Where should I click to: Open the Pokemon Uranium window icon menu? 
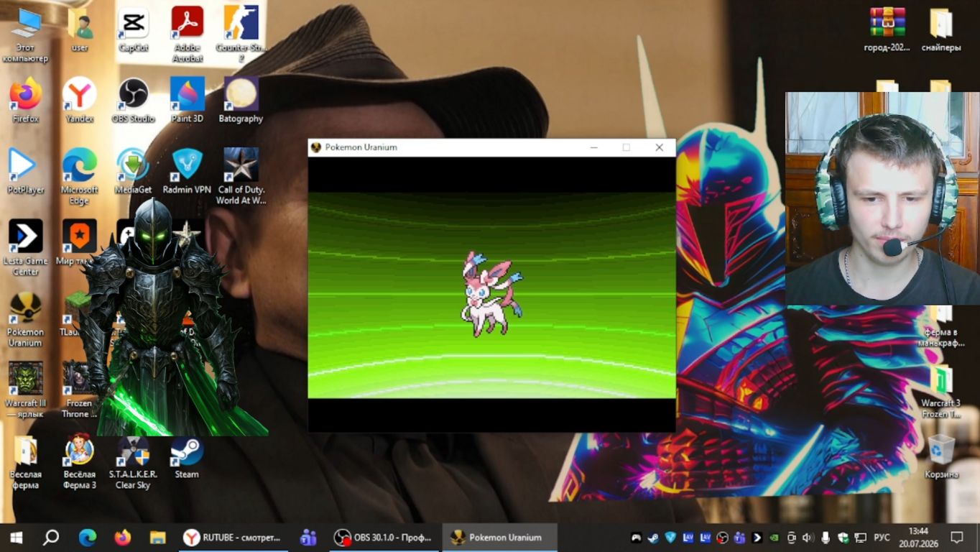315,147
